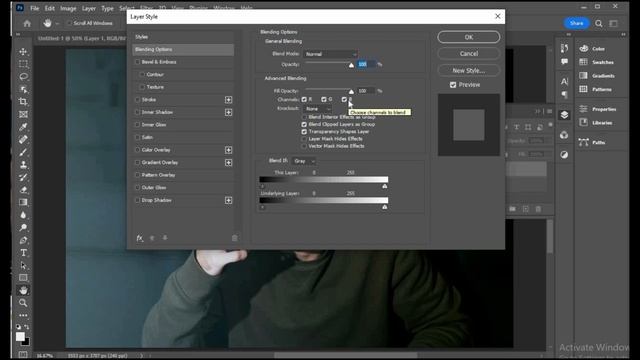Click OK in Layer Style dialog

coord(469,37)
